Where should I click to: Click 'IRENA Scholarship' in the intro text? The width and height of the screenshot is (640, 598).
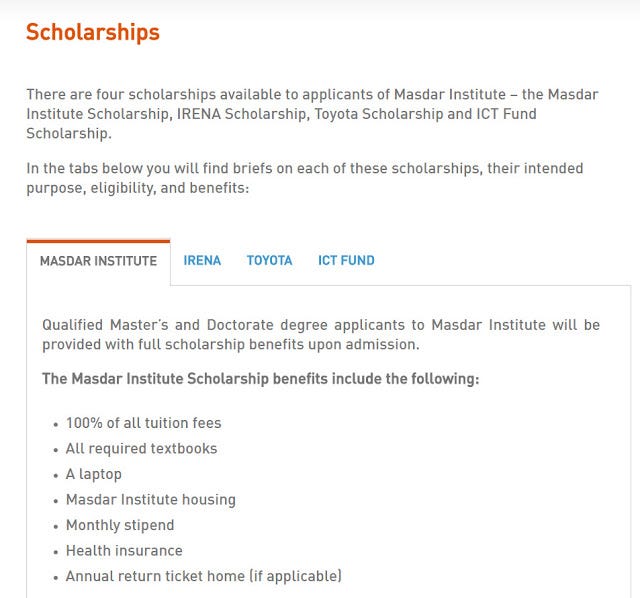(241, 114)
